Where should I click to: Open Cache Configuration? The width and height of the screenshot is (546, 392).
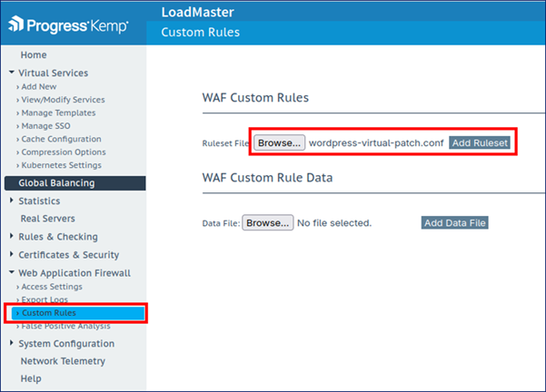click(x=61, y=139)
